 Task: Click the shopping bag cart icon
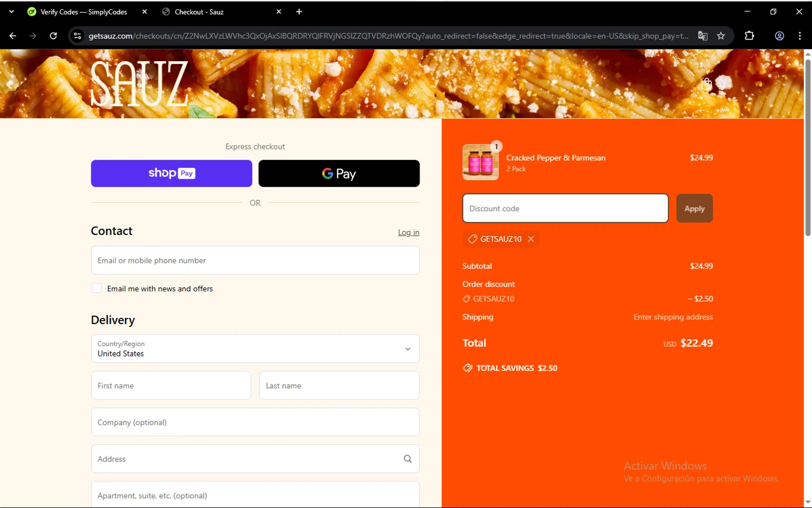pos(706,84)
